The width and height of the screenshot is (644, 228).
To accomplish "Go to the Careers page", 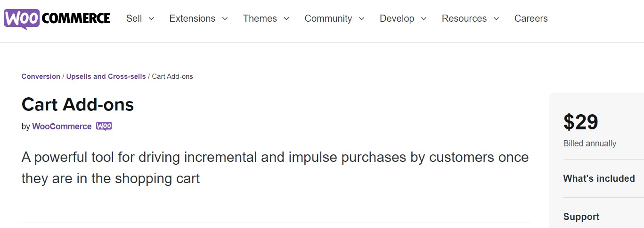I will pyautogui.click(x=531, y=18).
